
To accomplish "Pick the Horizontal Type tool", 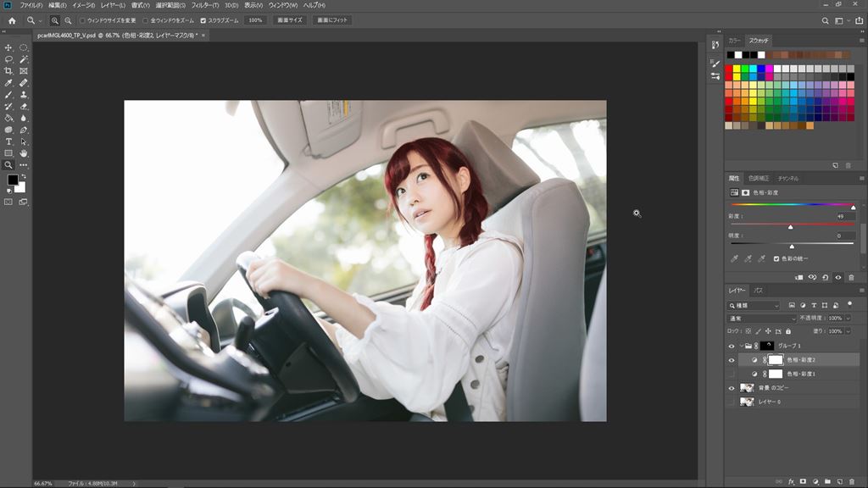I will [8, 141].
